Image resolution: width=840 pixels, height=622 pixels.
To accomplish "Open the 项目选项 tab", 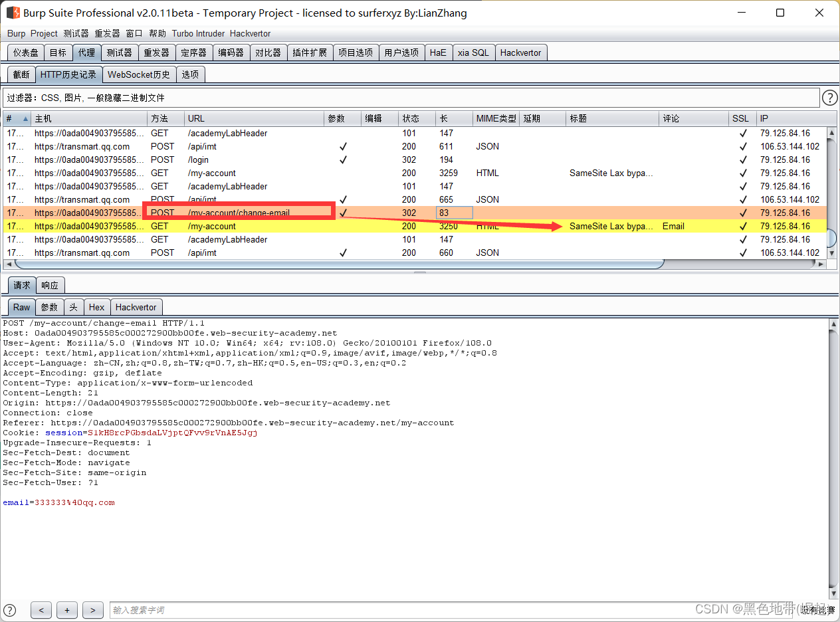I will point(356,52).
